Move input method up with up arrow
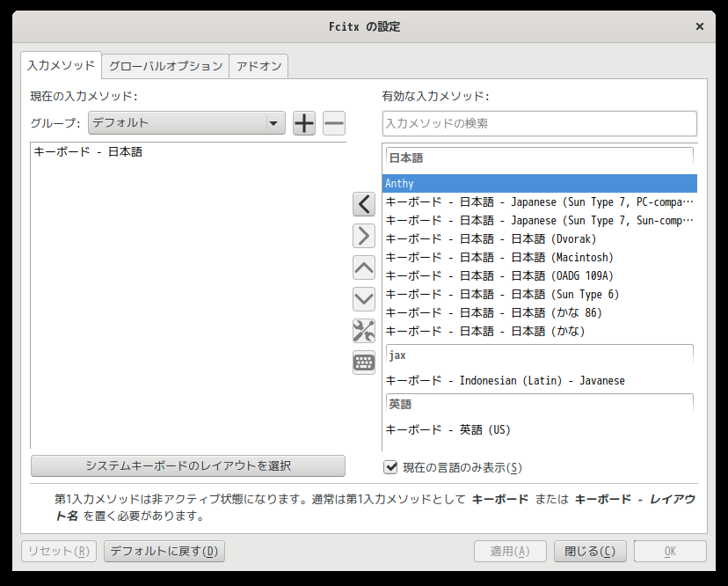The height and width of the screenshot is (586, 728). coord(364,267)
